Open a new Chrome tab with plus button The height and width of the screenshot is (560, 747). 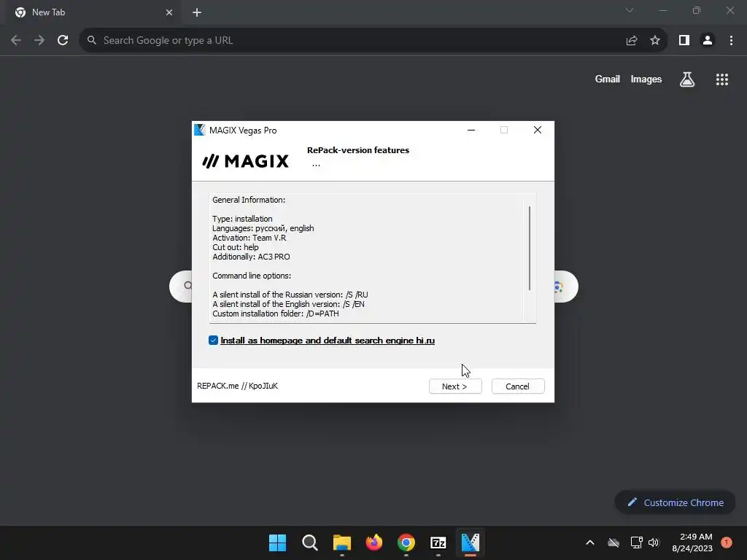[197, 12]
